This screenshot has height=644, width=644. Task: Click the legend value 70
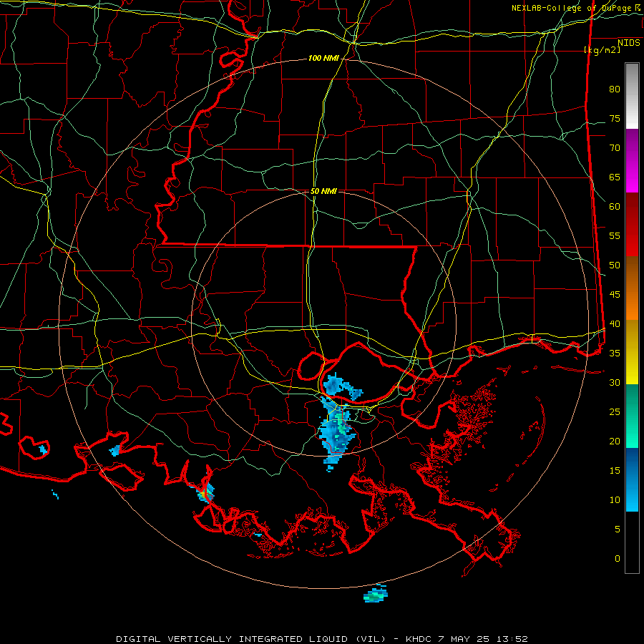click(x=615, y=148)
